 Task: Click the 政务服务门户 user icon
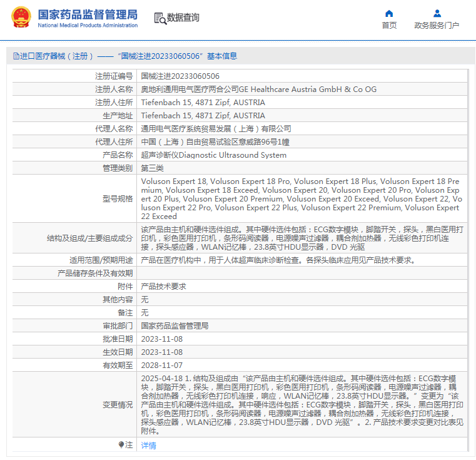437,13
